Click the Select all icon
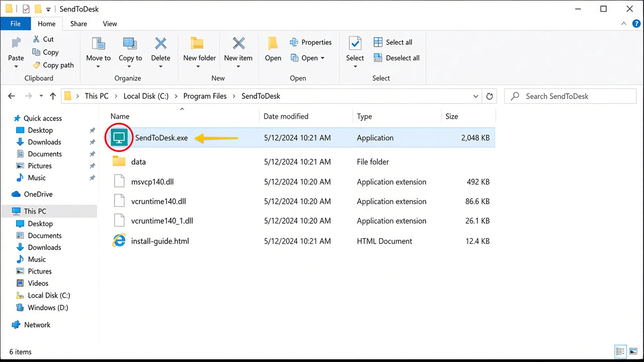The height and width of the screenshot is (362, 644). (378, 42)
